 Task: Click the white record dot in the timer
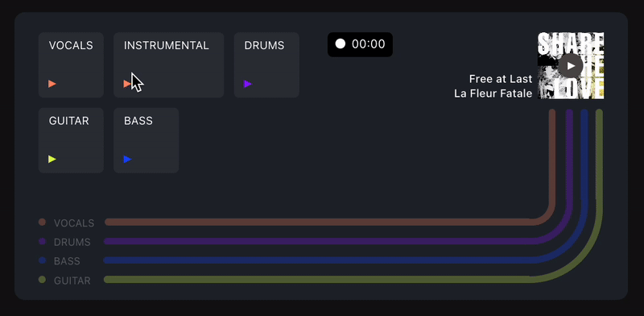[340, 44]
